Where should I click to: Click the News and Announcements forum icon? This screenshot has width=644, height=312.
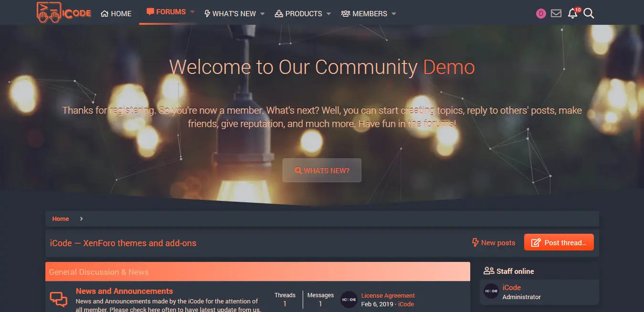point(59,300)
